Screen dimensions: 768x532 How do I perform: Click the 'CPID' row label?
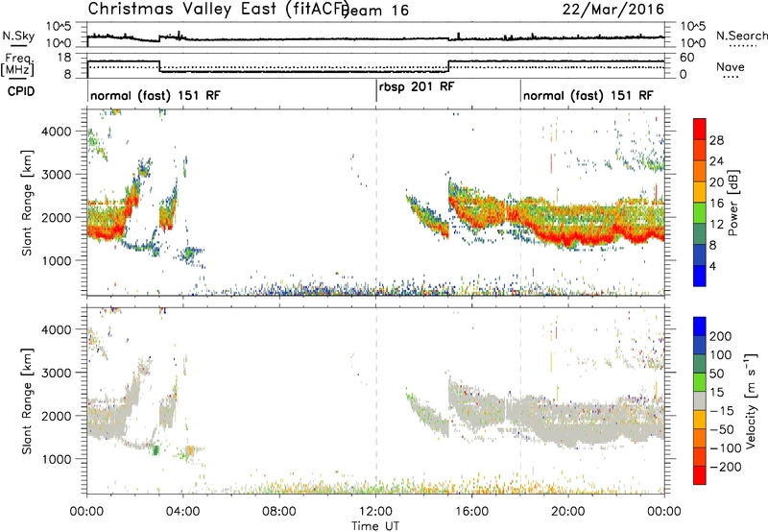(x=21, y=91)
